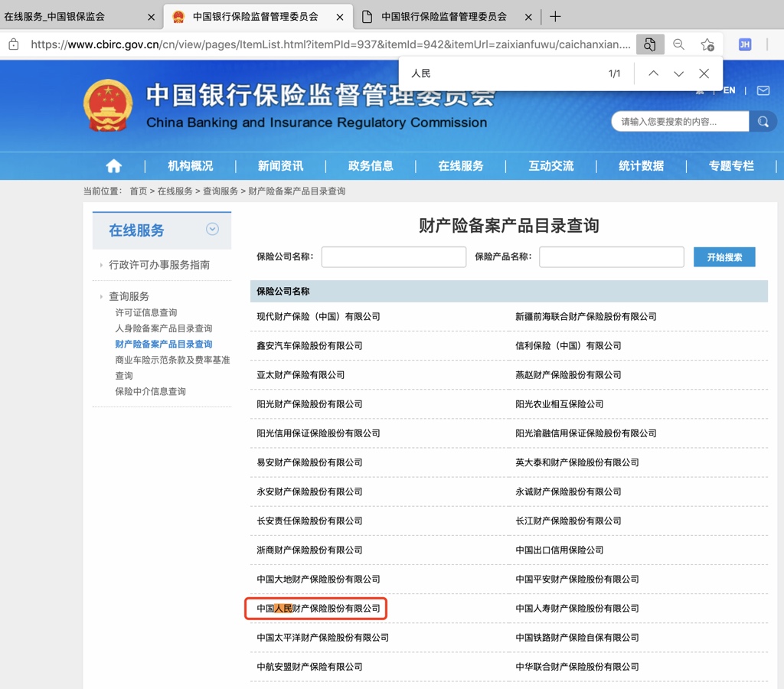Select 中华联合财产保险股份有限公司
The image size is (784, 689).
click(x=577, y=667)
